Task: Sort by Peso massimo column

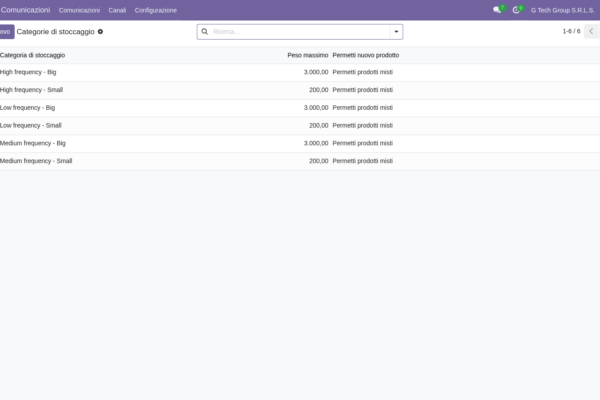Action: click(x=308, y=55)
